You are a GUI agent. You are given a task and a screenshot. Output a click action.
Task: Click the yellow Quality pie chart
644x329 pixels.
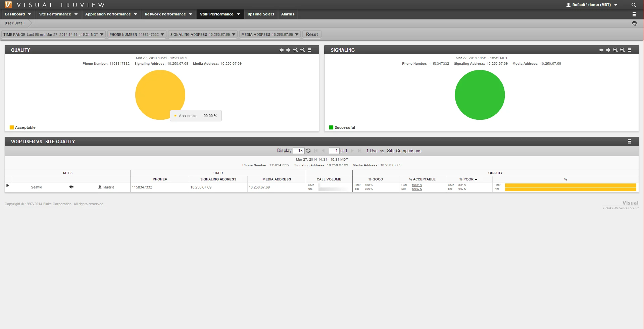(x=160, y=95)
